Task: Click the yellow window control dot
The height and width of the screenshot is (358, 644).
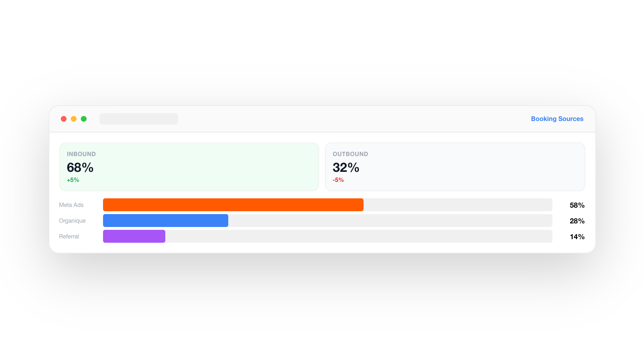Action: click(74, 118)
